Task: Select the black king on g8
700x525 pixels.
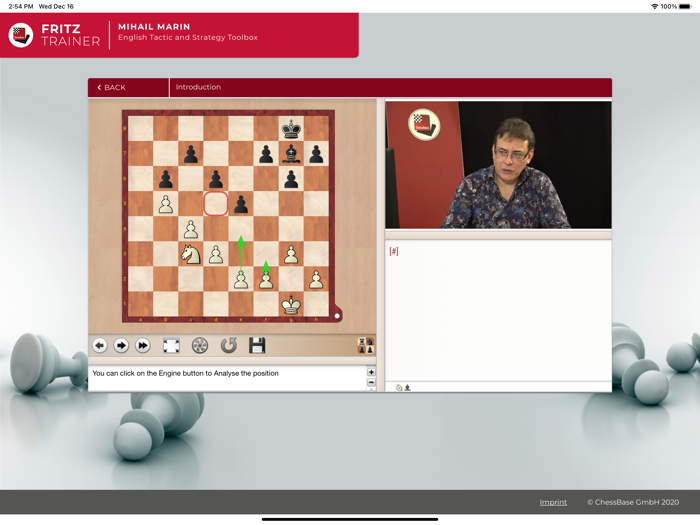Action: tap(291, 129)
